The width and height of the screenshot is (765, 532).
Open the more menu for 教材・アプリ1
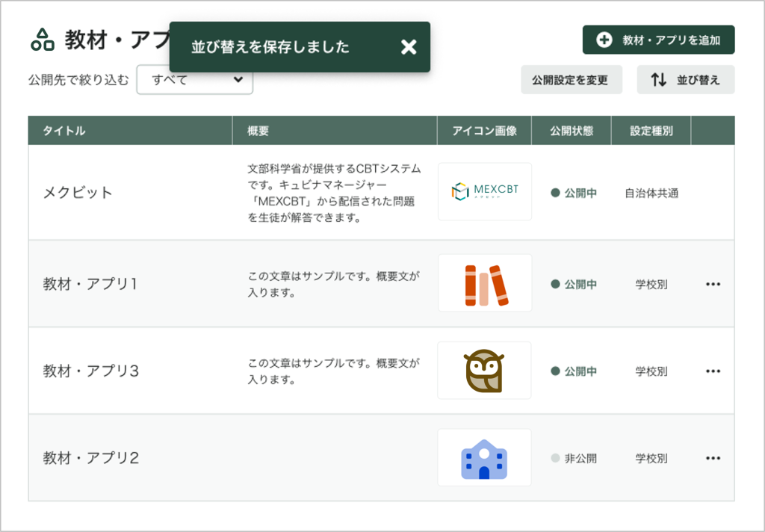(x=713, y=284)
